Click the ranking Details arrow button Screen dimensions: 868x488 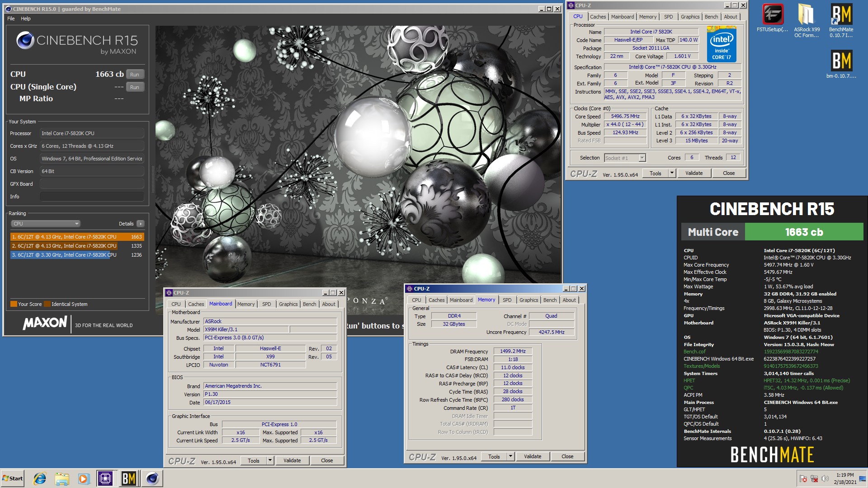(141, 224)
